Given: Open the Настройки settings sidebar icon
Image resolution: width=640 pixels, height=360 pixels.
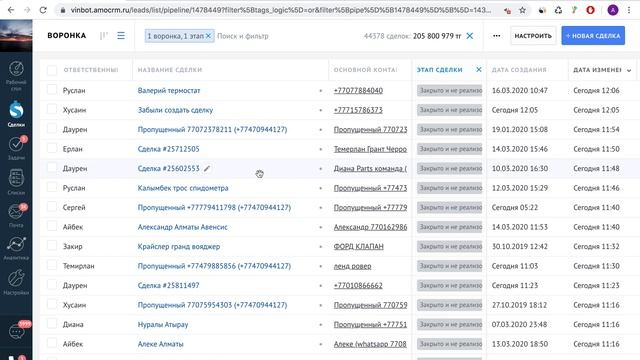Looking at the screenshot, I should coord(16,282).
